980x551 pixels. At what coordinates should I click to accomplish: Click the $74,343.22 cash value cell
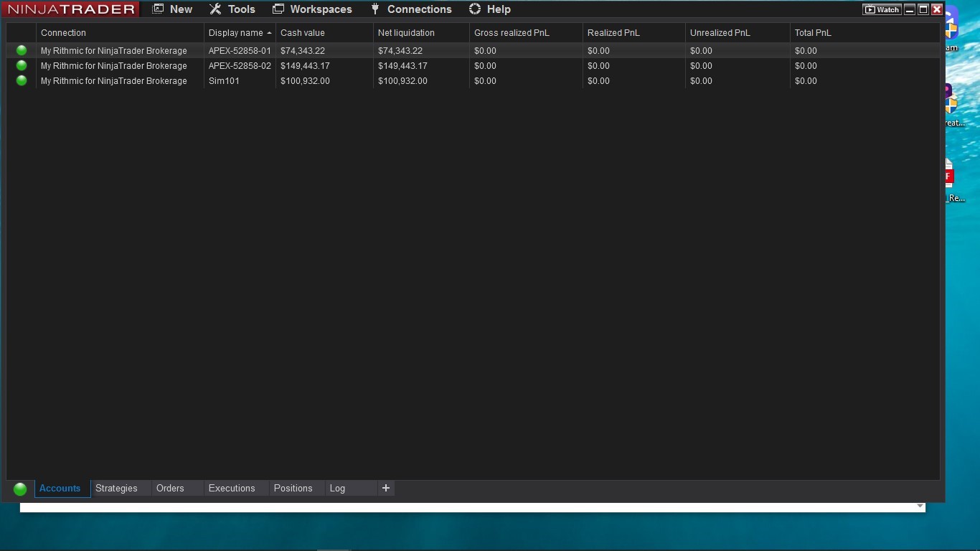(324, 51)
